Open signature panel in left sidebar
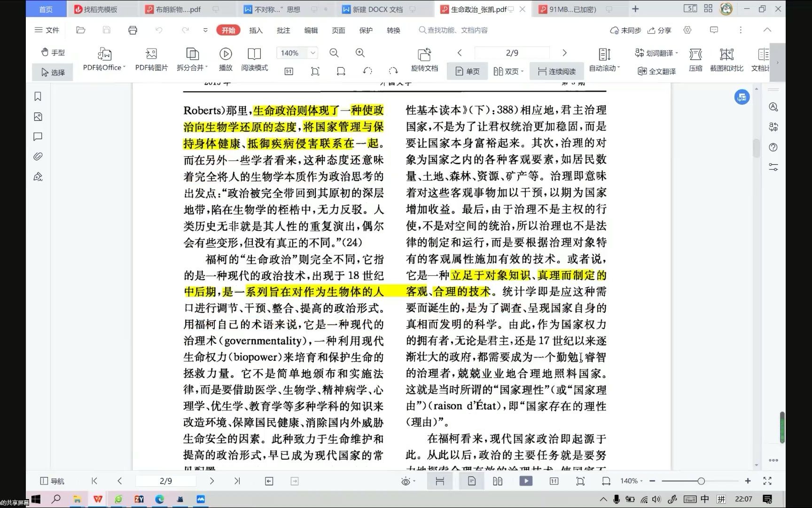This screenshot has height=508, width=812. pos(38,176)
